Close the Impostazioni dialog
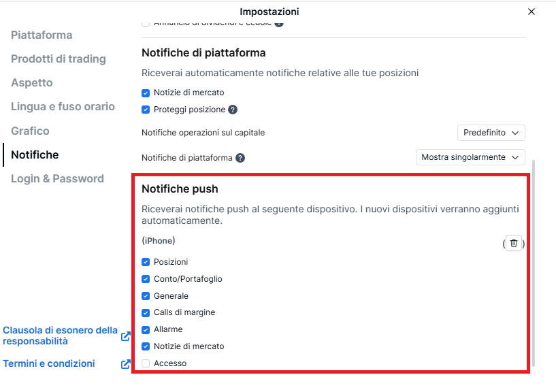The image size is (556, 392). [x=532, y=12]
